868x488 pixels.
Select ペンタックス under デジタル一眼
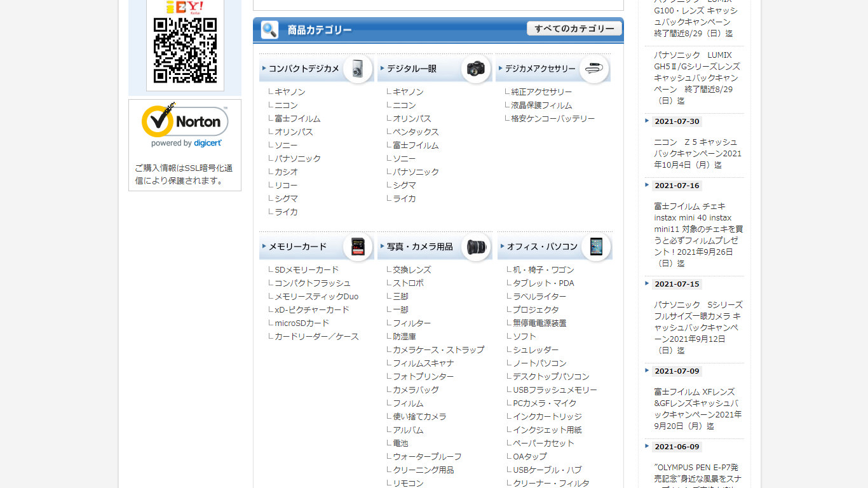(x=416, y=132)
